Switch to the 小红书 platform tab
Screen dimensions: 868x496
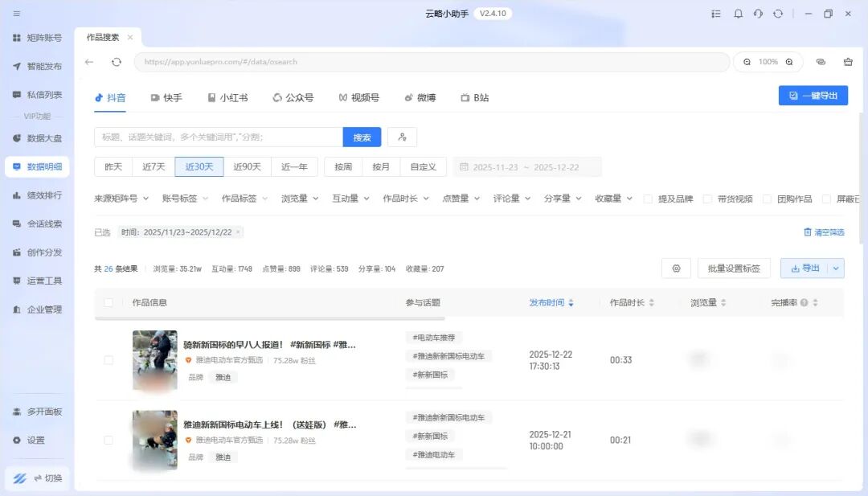pos(227,97)
